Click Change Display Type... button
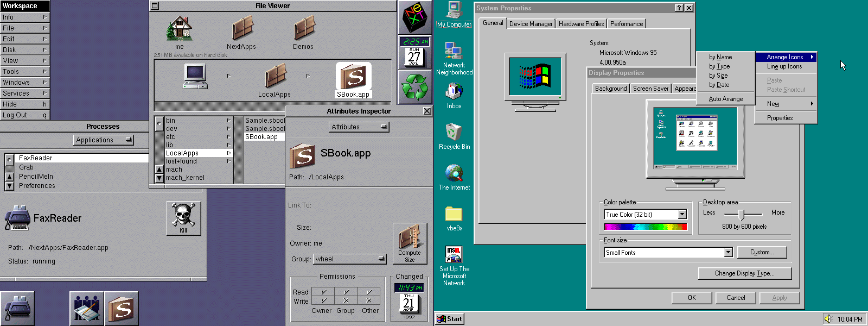 745,273
